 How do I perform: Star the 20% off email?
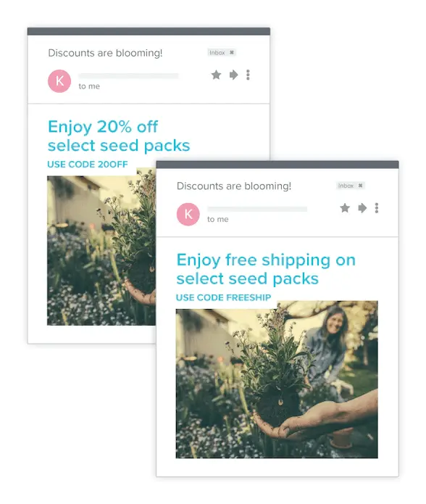216,75
